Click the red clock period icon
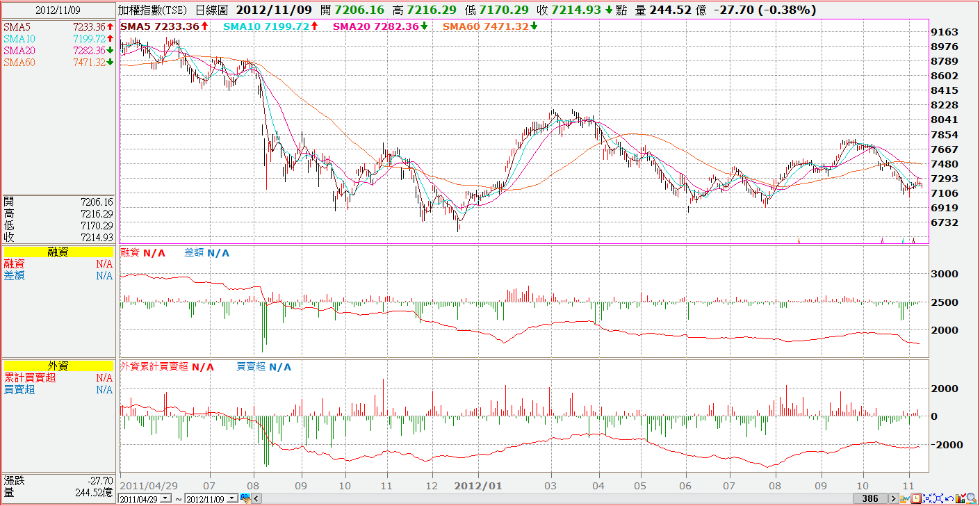Viewport: 980px width, 506px height. click(916, 498)
